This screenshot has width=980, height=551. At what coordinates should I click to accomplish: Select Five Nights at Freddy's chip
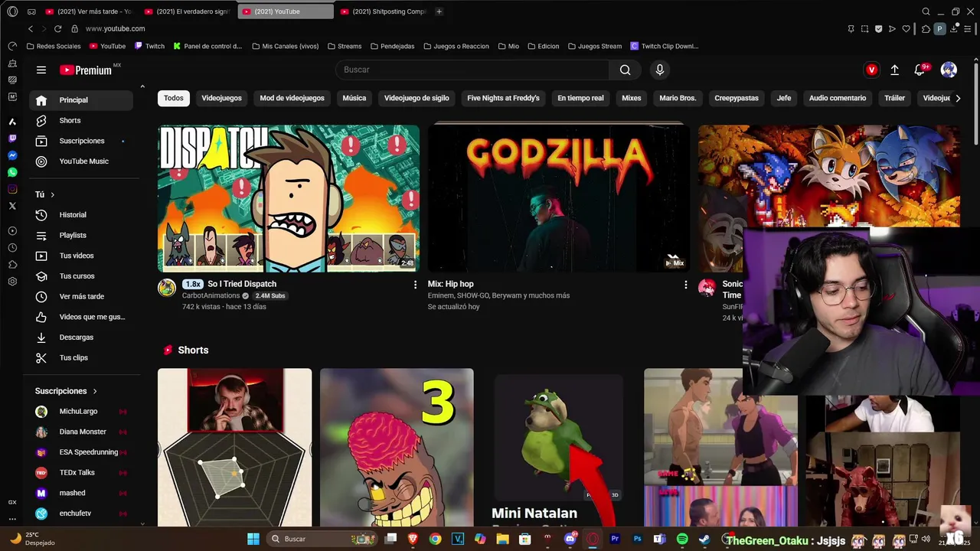503,98
